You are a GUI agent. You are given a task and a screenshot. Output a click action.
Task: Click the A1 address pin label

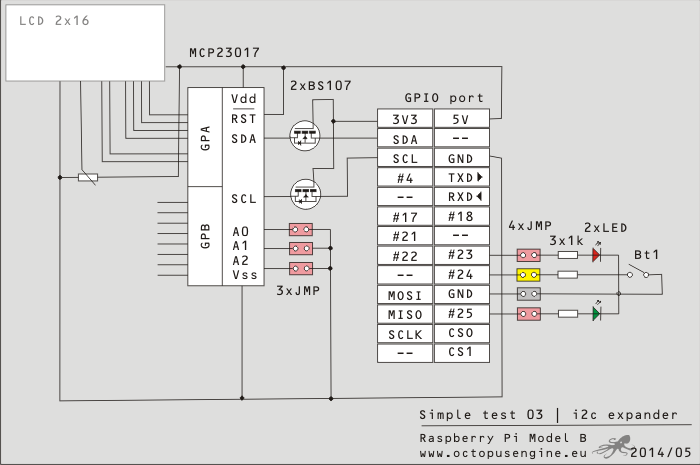click(x=241, y=246)
